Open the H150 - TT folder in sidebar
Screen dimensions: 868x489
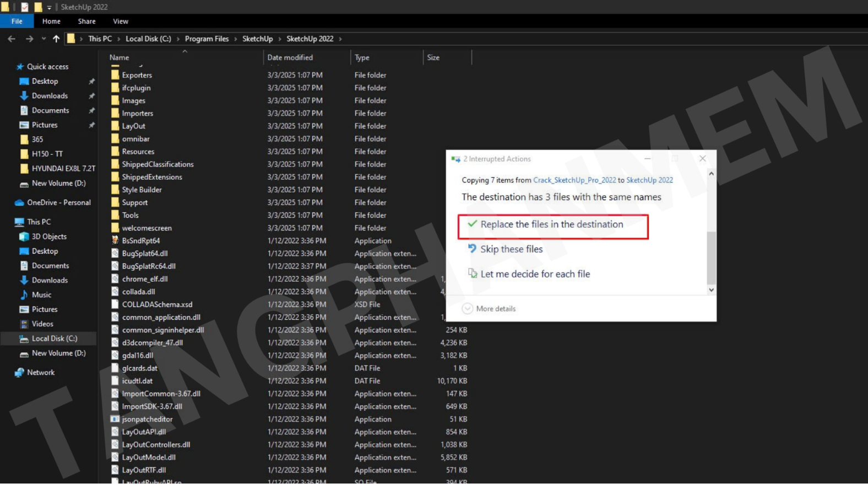pyautogui.click(x=47, y=154)
